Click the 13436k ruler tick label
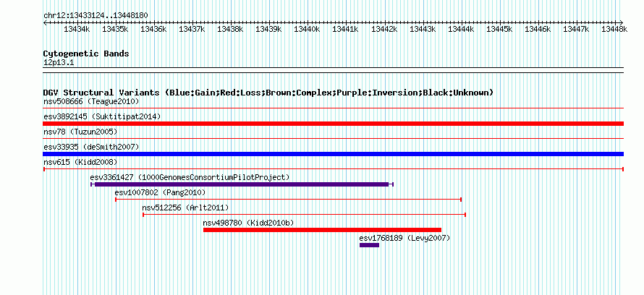Screen dimensions: 644x295 [x=153, y=29]
